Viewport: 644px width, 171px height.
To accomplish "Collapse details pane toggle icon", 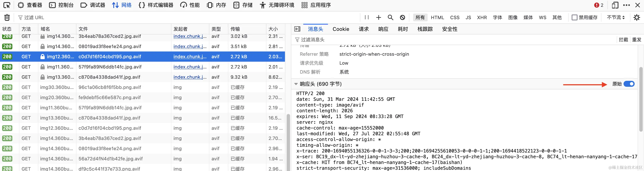I will pyautogui.click(x=297, y=29).
